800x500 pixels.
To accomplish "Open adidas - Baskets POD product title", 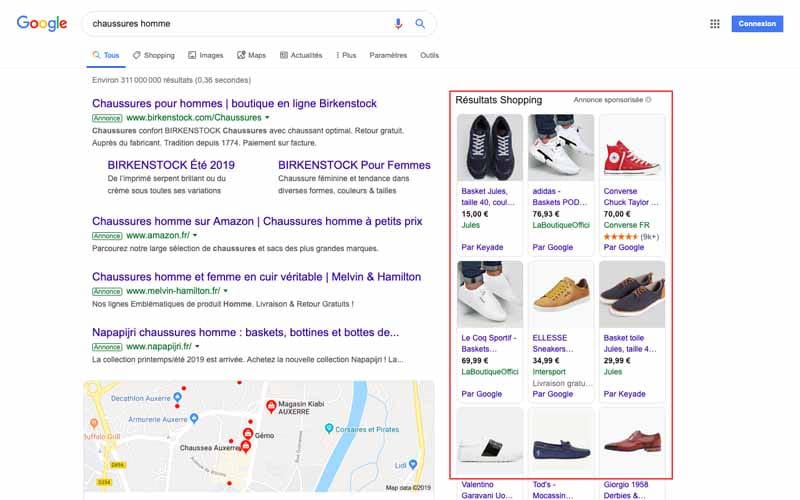I will click(x=560, y=196).
